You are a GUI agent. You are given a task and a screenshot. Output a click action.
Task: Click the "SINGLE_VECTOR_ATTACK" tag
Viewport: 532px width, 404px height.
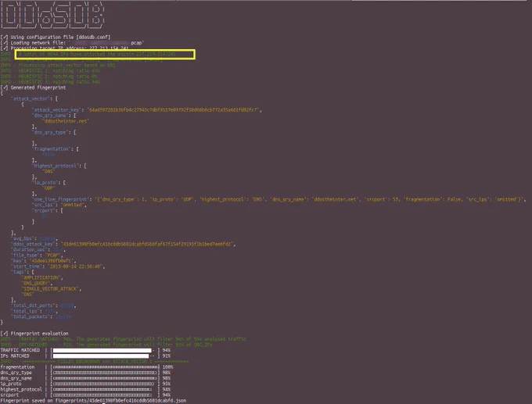tap(51, 289)
